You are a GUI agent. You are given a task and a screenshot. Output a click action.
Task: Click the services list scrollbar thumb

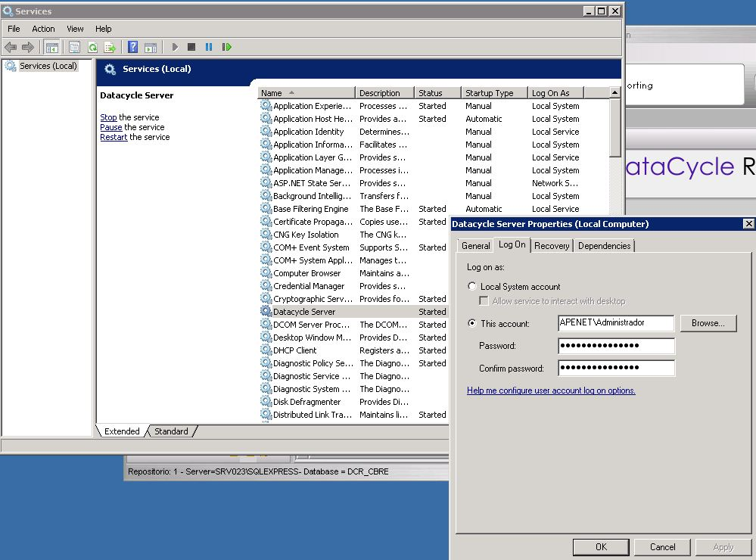click(614, 128)
